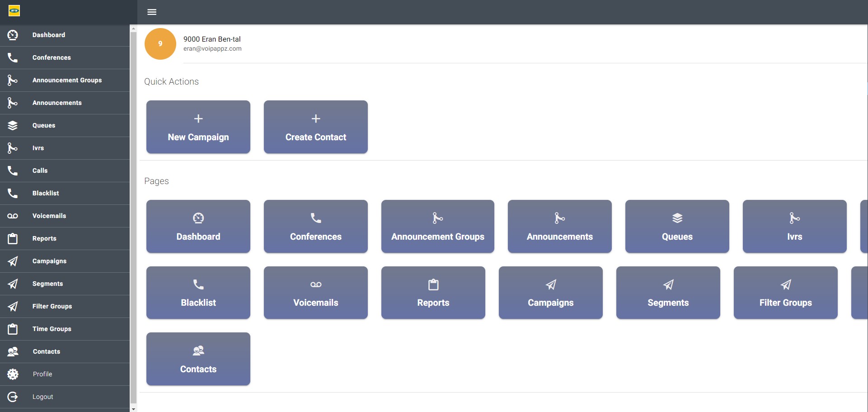Open Voicemails icon in sidebar
Screen dimensions: 868x412
pyautogui.click(x=13, y=216)
